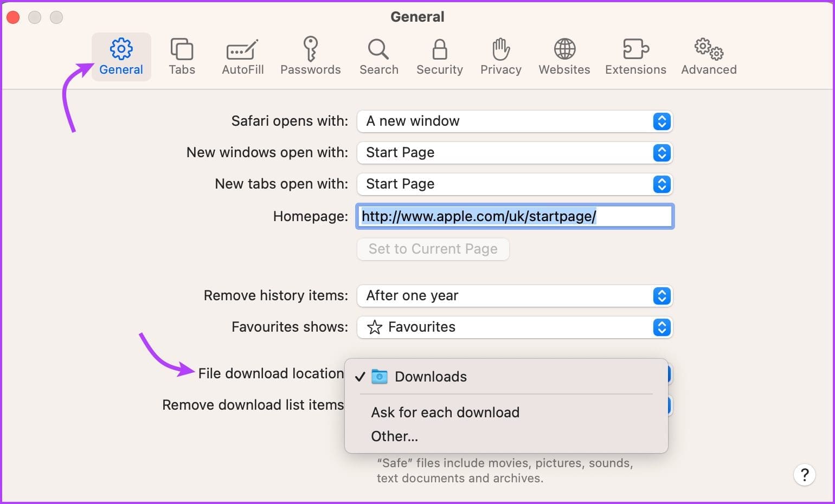Viewport: 835px width, 504px height.
Task: Open the Security preferences pane
Action: 439,57
